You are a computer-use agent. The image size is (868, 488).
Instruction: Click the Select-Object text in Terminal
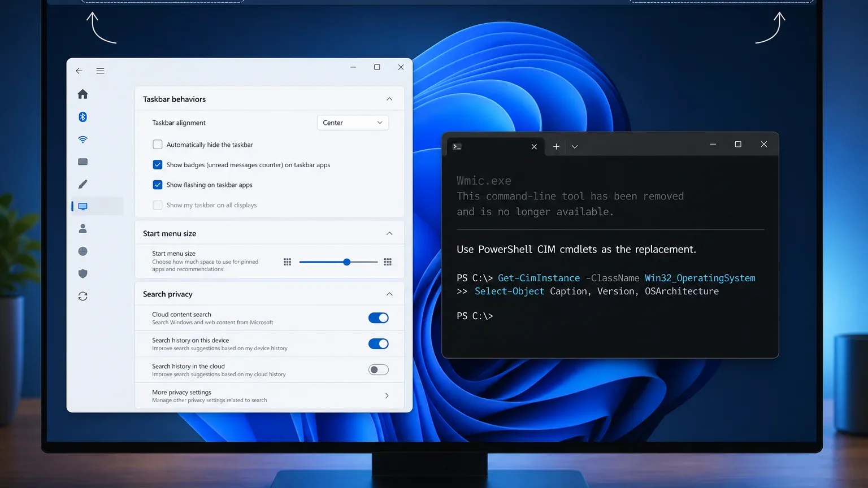(x=509, y=291)
